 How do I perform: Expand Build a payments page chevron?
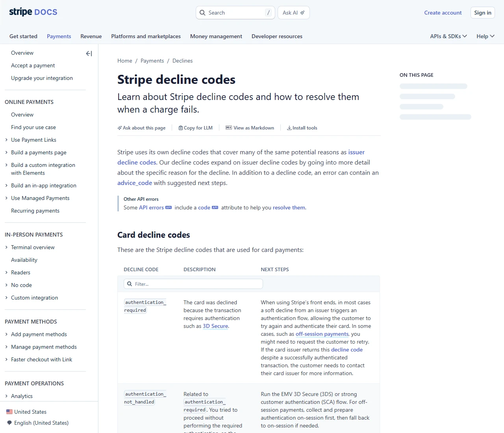click(x=6, y=152)
